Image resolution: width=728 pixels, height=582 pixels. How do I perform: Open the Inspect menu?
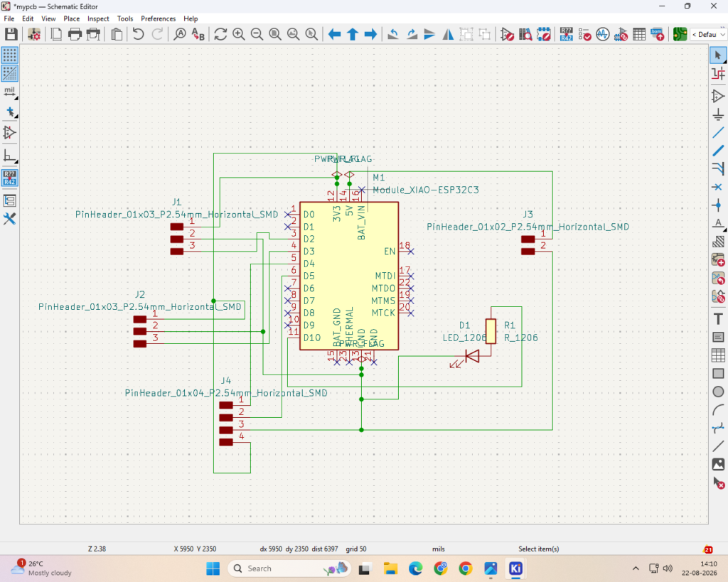tap(98, 18)
